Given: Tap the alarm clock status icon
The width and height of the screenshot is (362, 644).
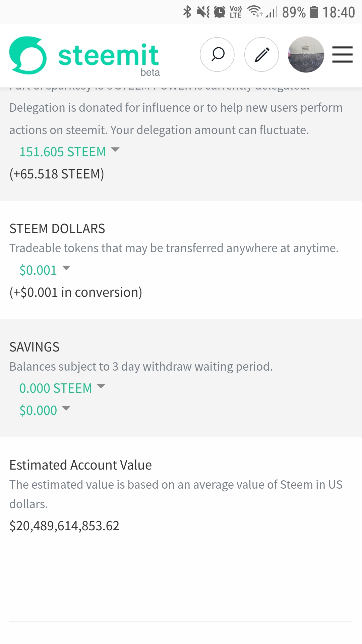Looking at the screenshot, I should click(x=220, y=12).
